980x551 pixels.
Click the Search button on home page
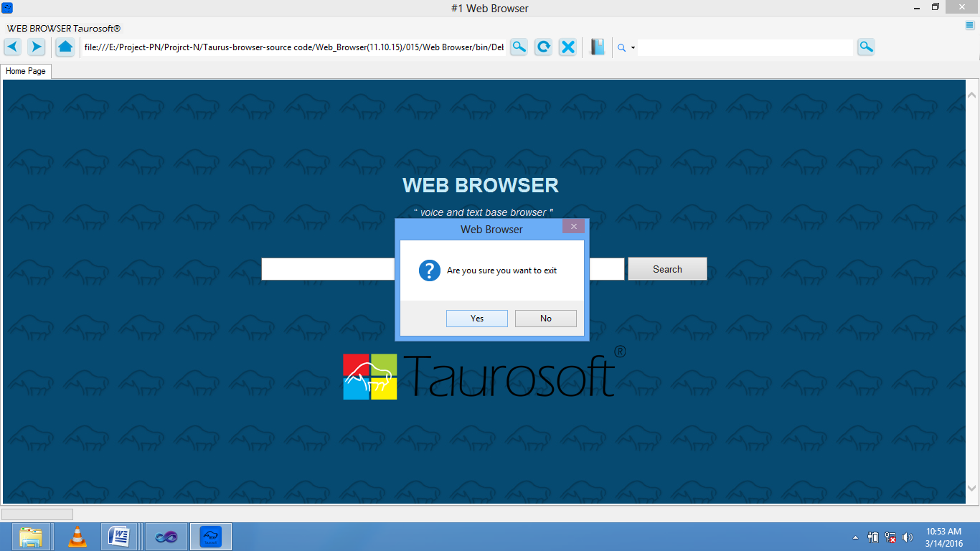pos(667,269)
